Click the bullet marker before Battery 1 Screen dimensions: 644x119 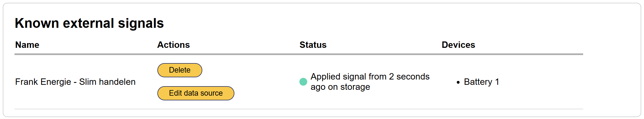point(458,82)
